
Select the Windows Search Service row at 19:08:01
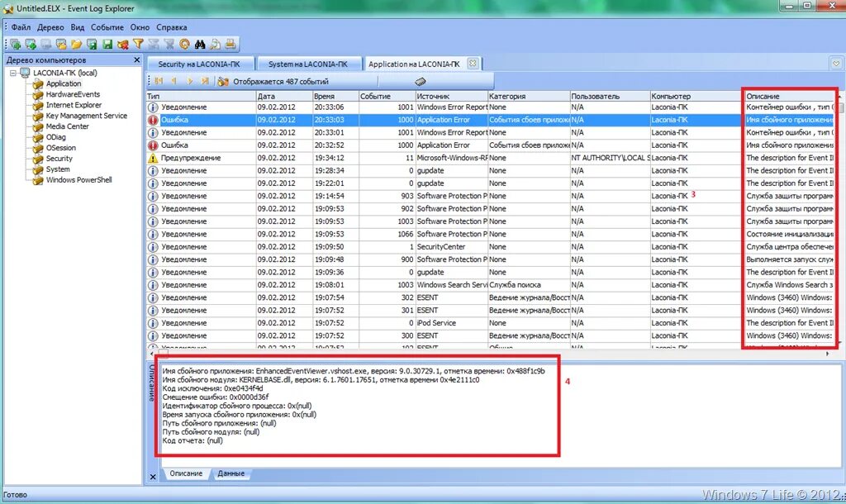tap(491, 285)
